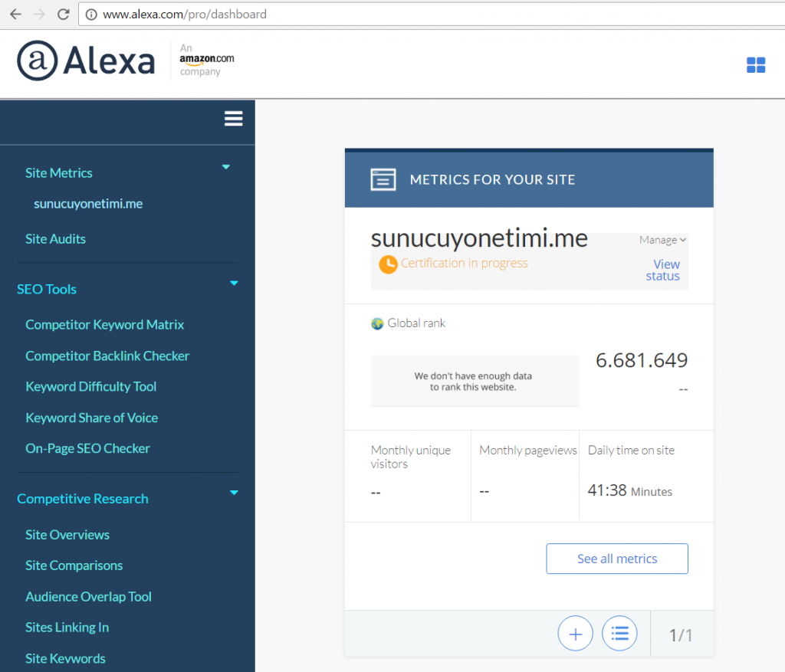Open Site Overviews
This screenshot has width=785, height=672.
coord(67,535)
